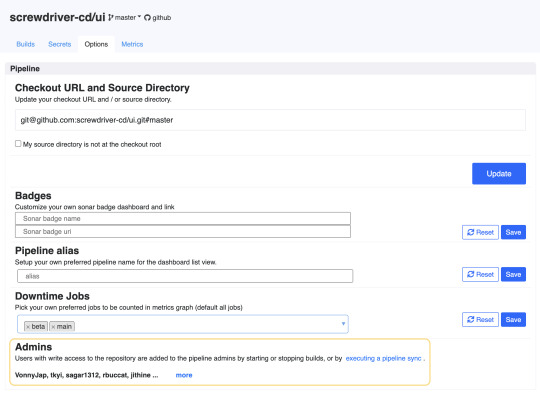Switch to the Builds tab
The image size is (540, 394).
click(x=25, y=44)
